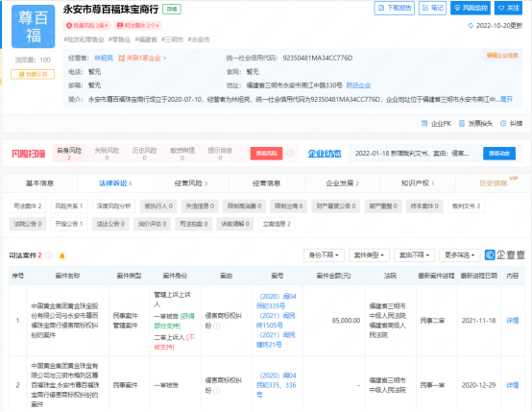Click the 司法案件 2个 red badge
Viewport: 532px width, 412px height.
(138, 26)
